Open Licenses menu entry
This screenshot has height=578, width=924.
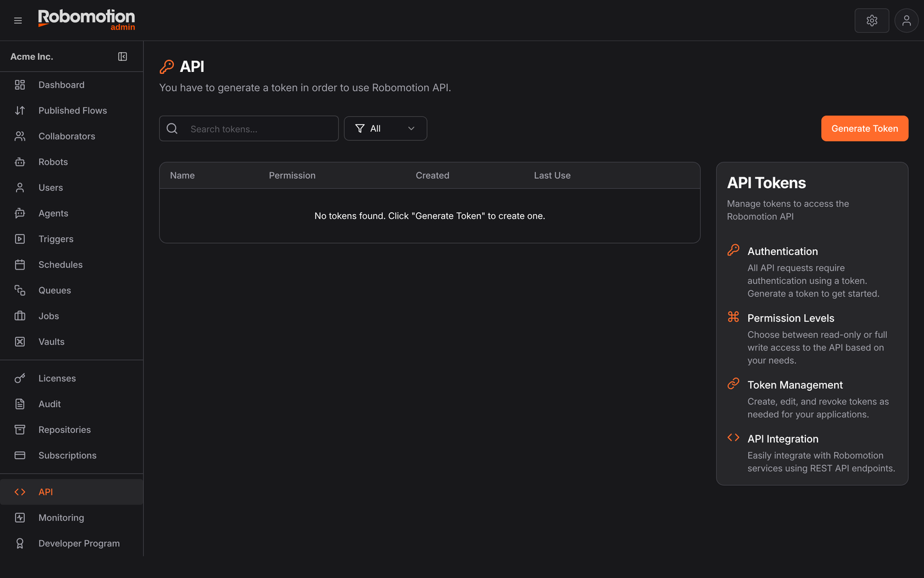tap(71, 378)
